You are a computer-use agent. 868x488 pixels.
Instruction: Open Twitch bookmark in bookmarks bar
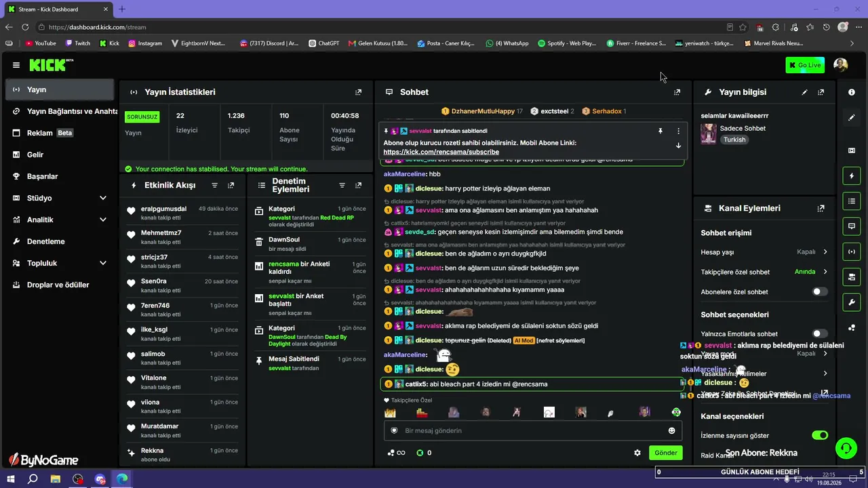point(77,43)
